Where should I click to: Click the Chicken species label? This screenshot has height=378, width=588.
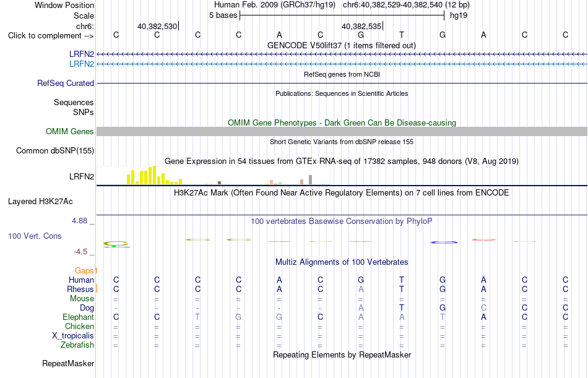point(79,327)
